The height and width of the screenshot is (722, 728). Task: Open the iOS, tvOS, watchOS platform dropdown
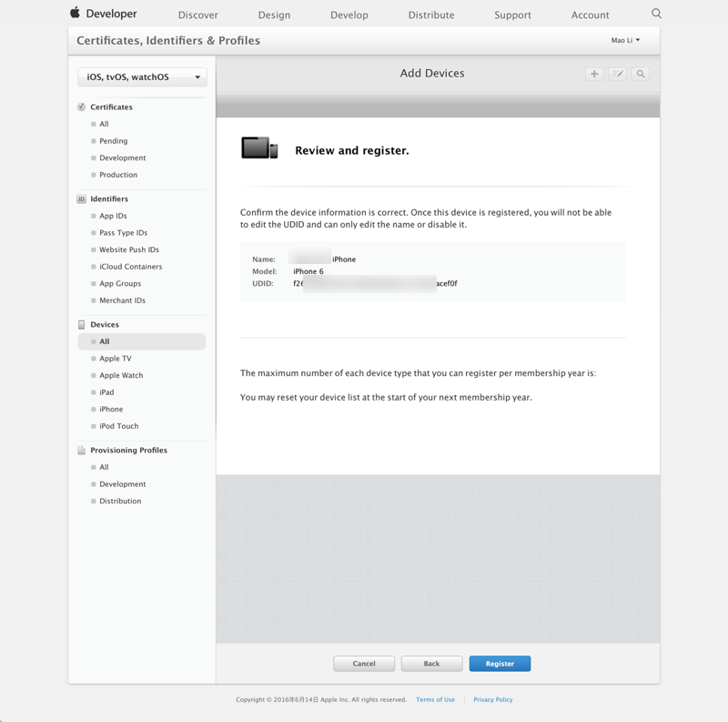142,77
